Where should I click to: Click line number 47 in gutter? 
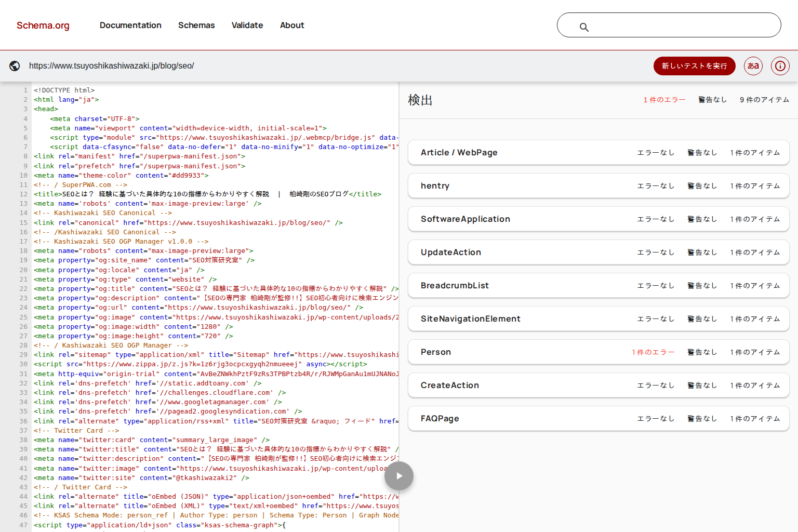point(23,525)
